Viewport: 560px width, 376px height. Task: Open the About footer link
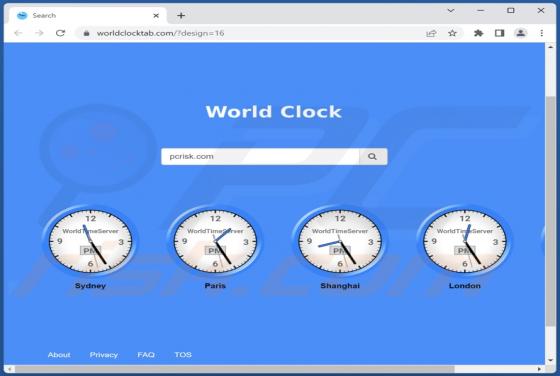click(59, 355)
